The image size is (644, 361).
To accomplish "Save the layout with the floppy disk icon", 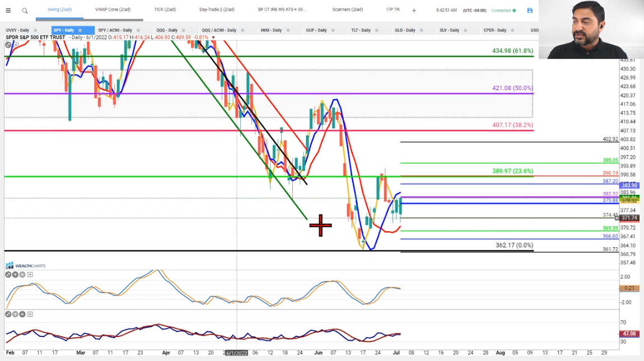I will click(530, 10).
